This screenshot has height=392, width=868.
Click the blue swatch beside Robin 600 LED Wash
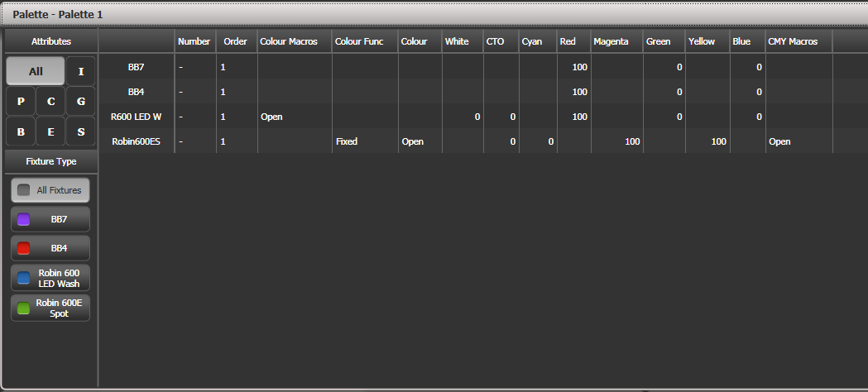(23, 278)
